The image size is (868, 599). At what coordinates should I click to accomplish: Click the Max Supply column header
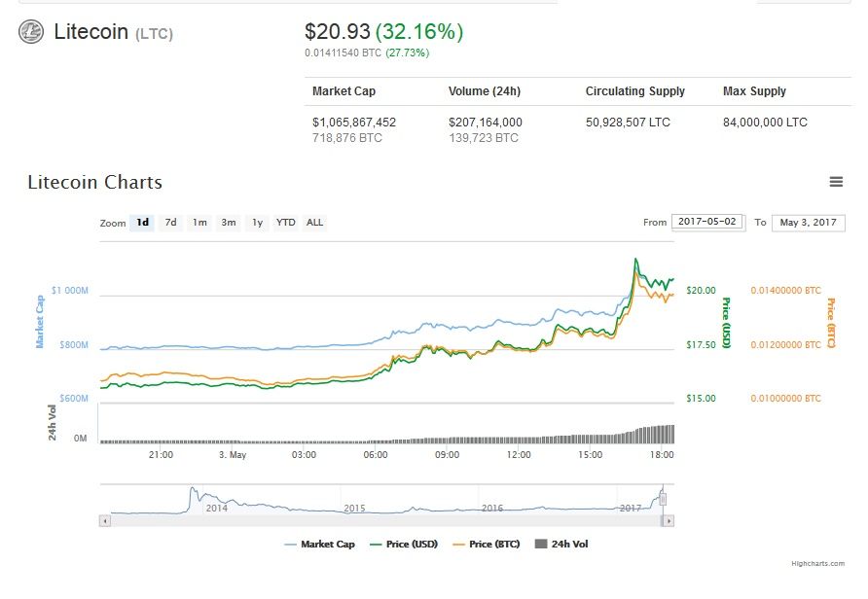pos(754,91)
